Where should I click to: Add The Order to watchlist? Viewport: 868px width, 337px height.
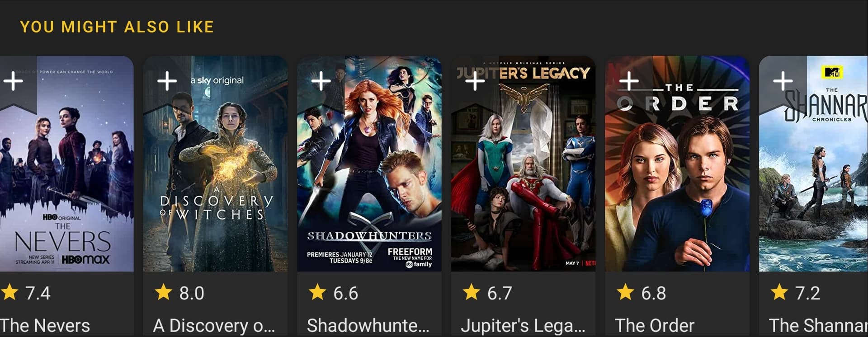629,81
